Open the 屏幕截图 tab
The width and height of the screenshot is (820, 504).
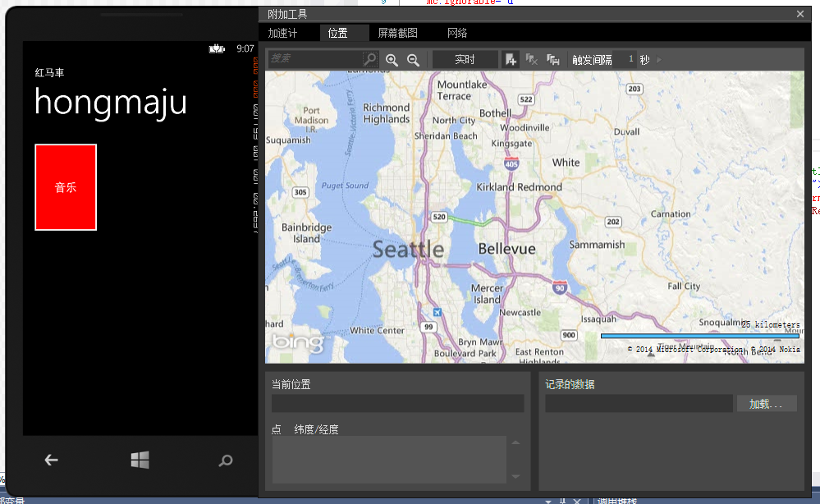pos(397,33)
